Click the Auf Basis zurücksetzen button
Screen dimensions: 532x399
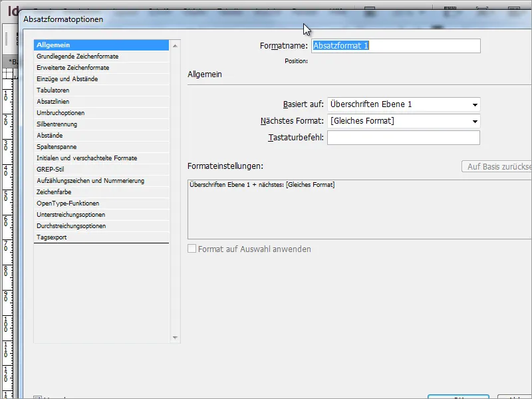pos(497,167)
